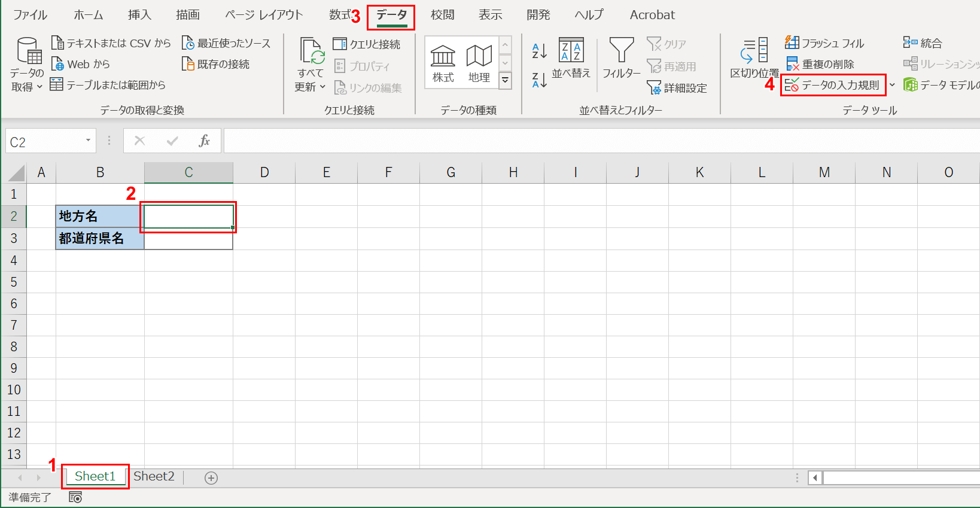Screen dimensions: 980x508
Task: Select column H header
Action: tap(513, 172)
